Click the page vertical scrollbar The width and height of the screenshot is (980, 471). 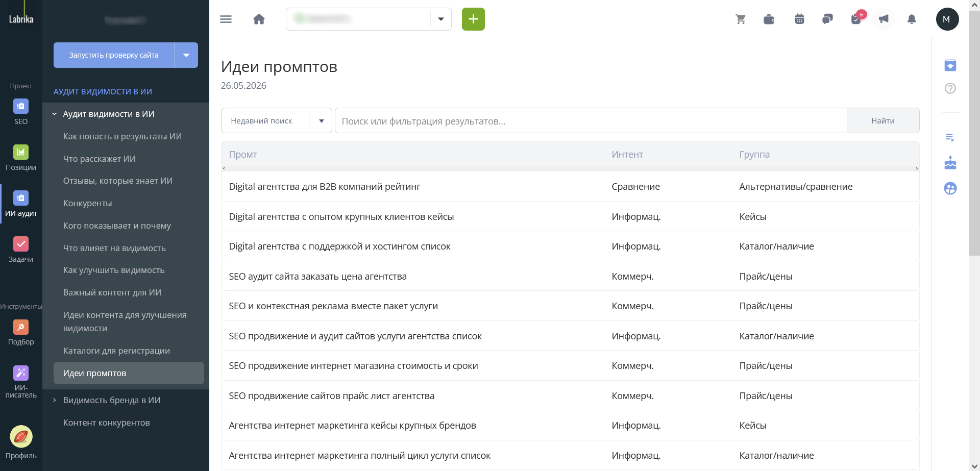pyautogui.click(x=974, y=133)
